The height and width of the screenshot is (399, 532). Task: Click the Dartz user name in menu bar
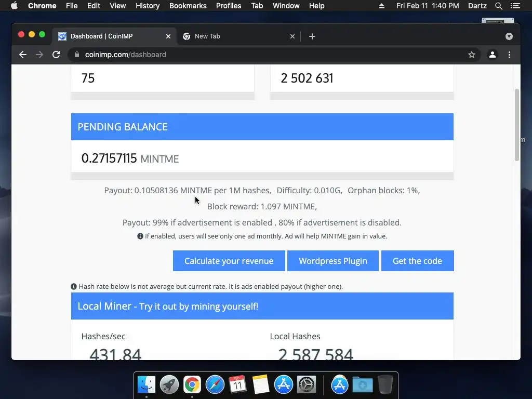coord(477,6)
